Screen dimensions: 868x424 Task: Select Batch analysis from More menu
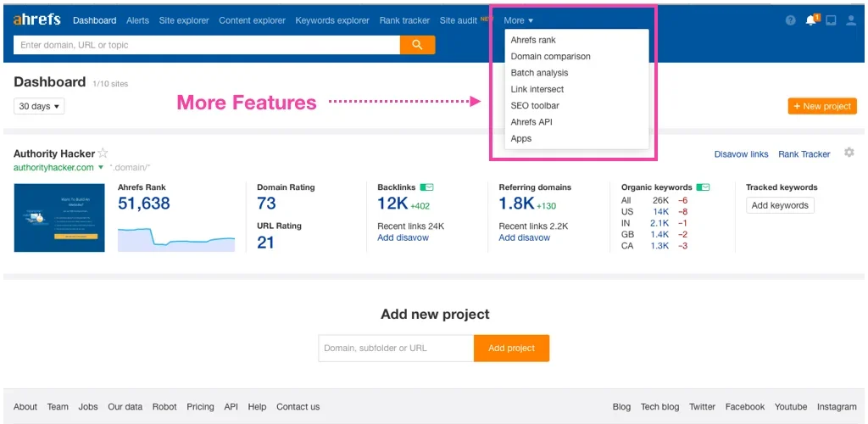click(x=539, y=73)
